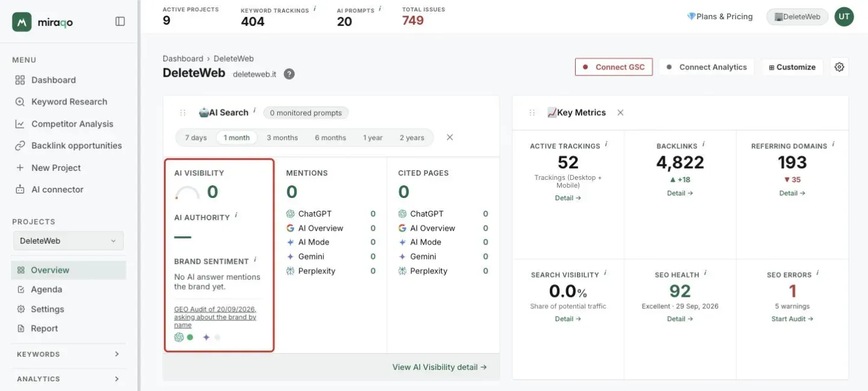The image size is (868, 391).
Task: Open the DeleteWeb project dropdown
Action: click(x=68, y=241)
